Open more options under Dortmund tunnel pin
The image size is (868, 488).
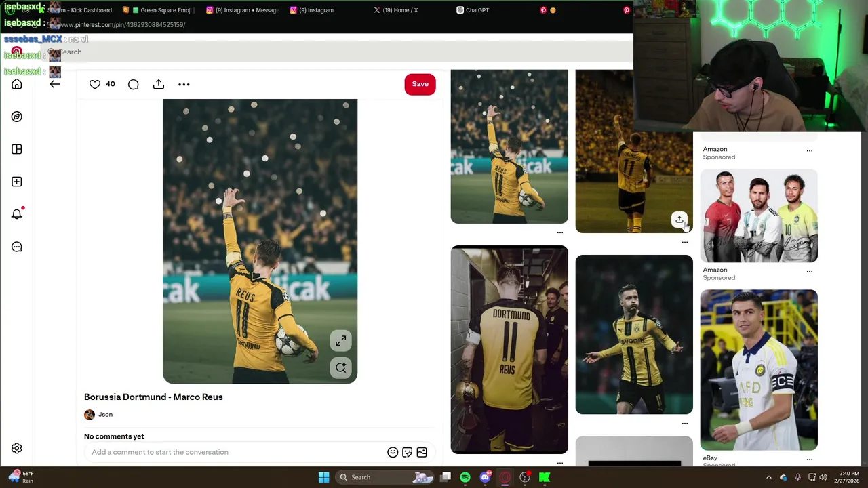[x=560, y=463]
